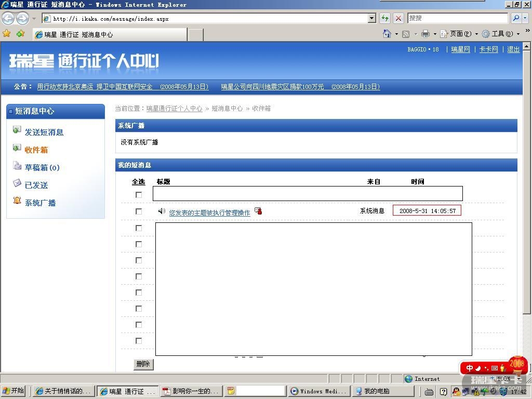Open 已发送 in the sidebar menu
This screenshot has height=399, width=532.
[36, 185]
